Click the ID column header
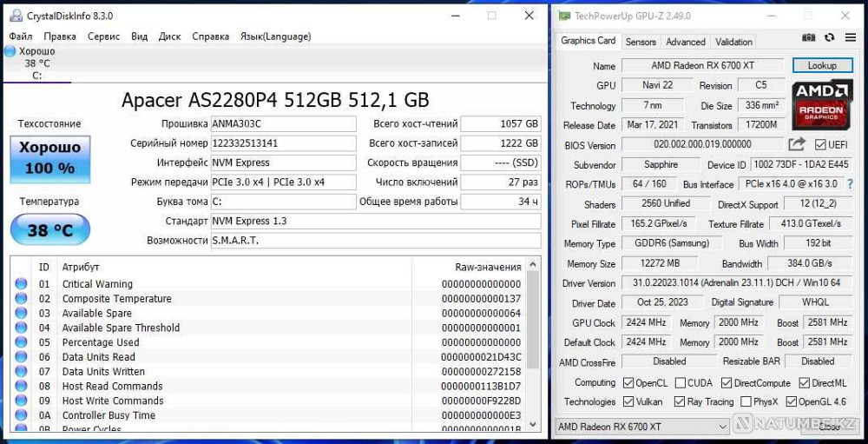The width and height of the screenshot is (868, 444). (44, 267)
